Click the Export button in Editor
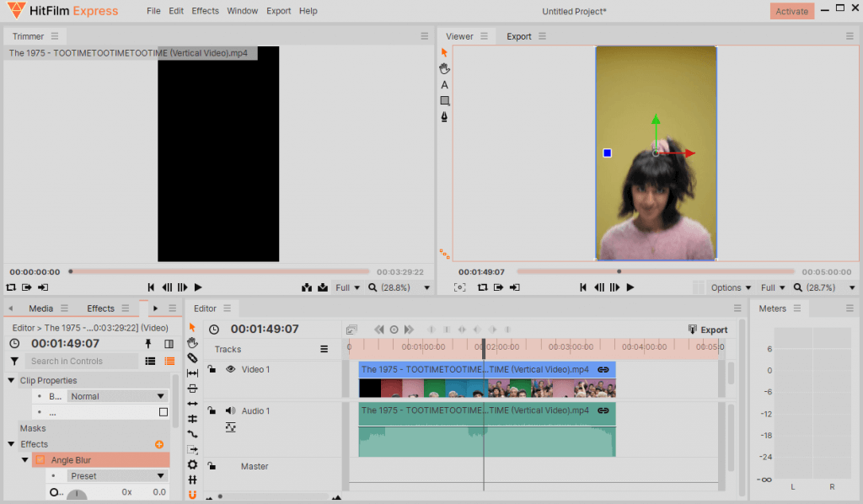Screen dimensions: 863x504 708,330
